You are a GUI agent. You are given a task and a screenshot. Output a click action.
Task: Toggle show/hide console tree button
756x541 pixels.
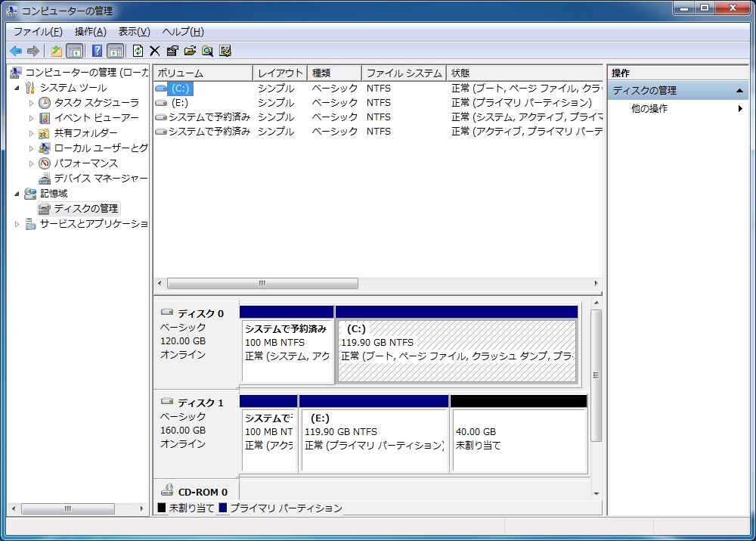pyautogui.click(x=75, y=51)
